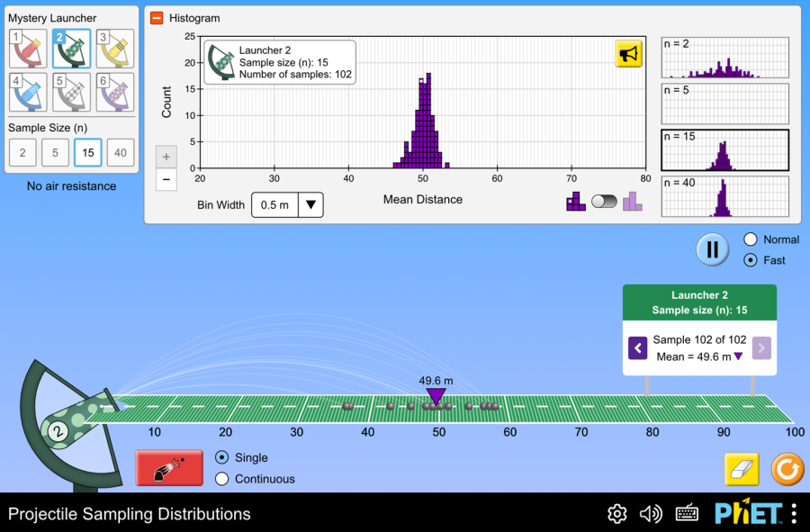Click the orange reset all button
Image resolution: width=810 pixels, height=532 pixels.
click(x=784, y=469)
